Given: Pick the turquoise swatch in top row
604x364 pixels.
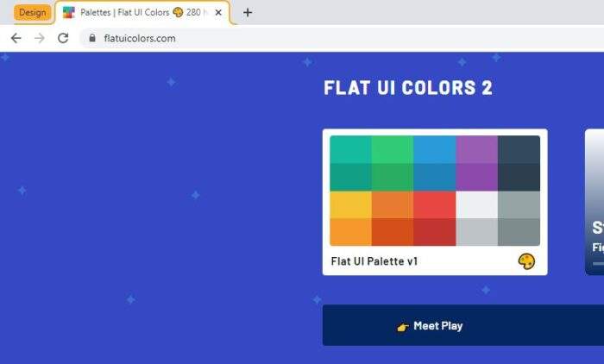Looking at the screenshot, I should tap(350, 149).
